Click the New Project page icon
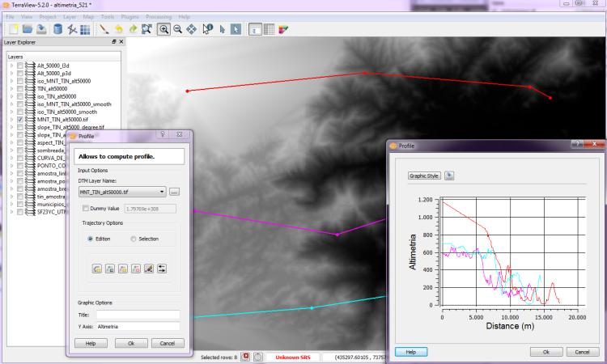The width and height of the screenshot is (607, 364). point(13,29)
